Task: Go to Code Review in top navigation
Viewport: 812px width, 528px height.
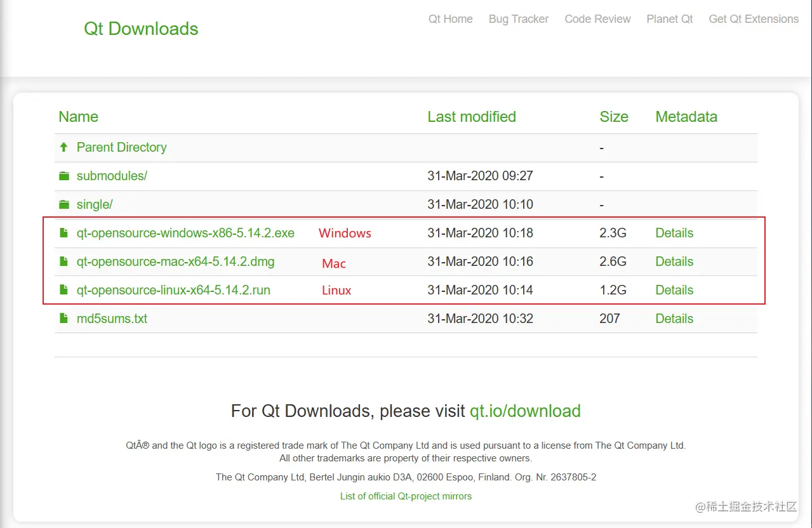Action: pos(597,19)
